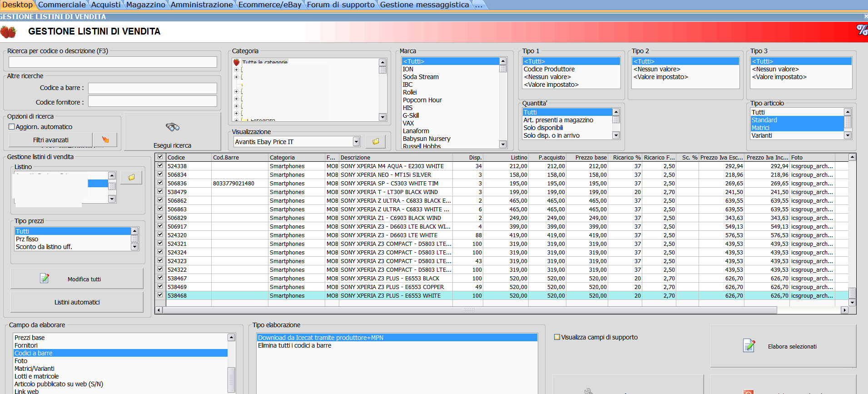Screen dimensions: 868x394
Task: Open the Amministrazione tab
Action: pos(202,5)
